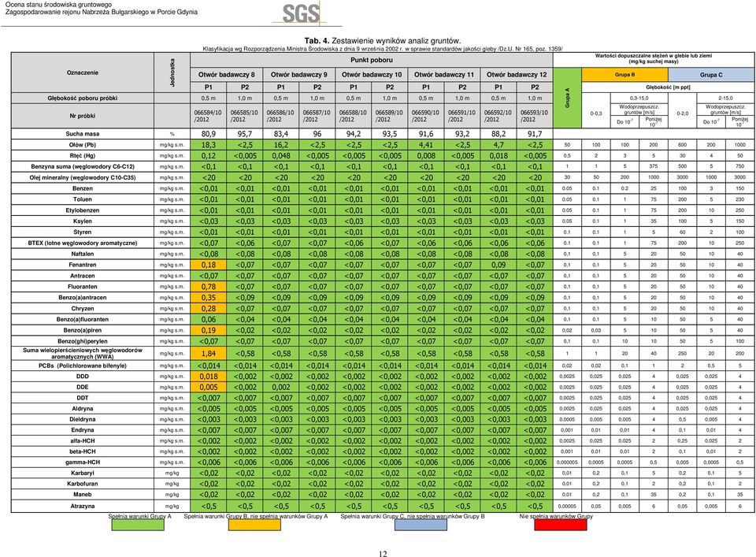Click the Sucha masa value 88,2

coord(498,134)
